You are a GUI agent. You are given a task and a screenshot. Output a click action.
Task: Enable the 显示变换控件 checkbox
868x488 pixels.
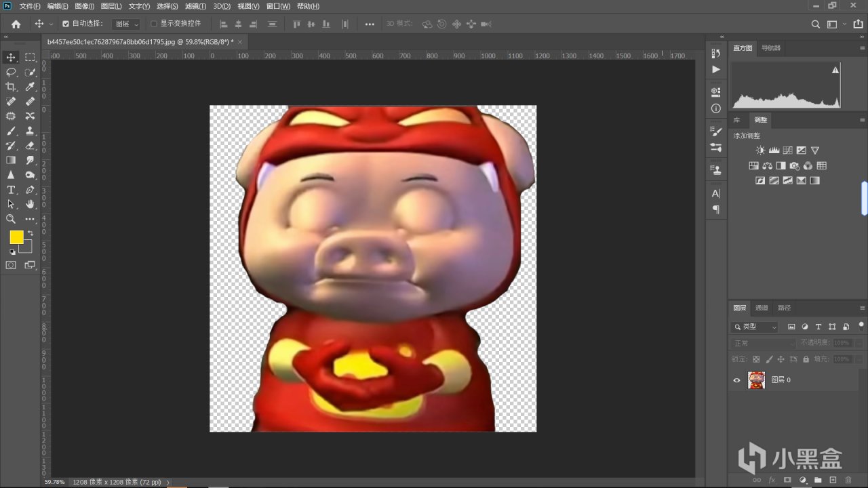154,24
